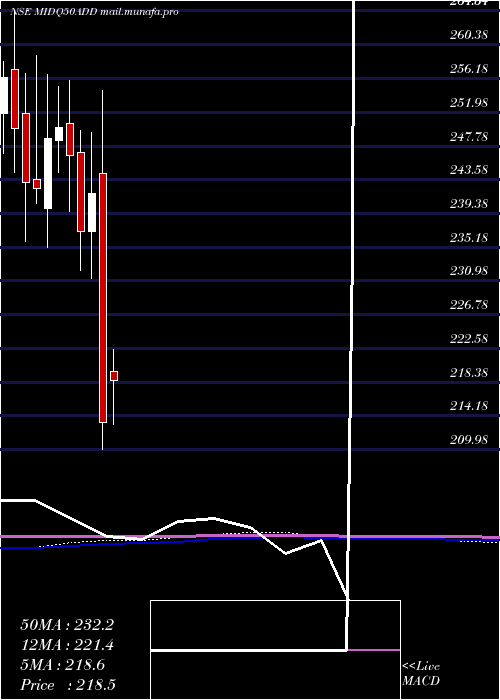Click the Price : 218.5 readout
500x700 pixels.
[x=68, y=685]
